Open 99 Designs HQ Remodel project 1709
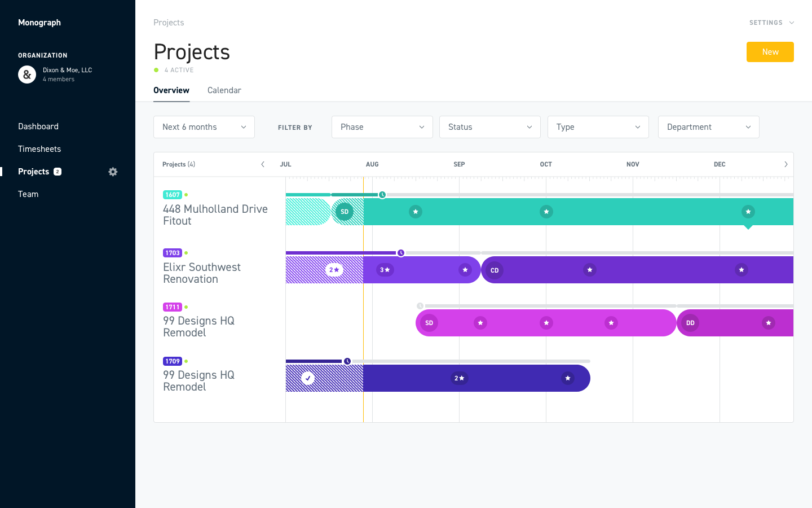The width and height of the screenshot is (812, 508). tap(198, 381)
